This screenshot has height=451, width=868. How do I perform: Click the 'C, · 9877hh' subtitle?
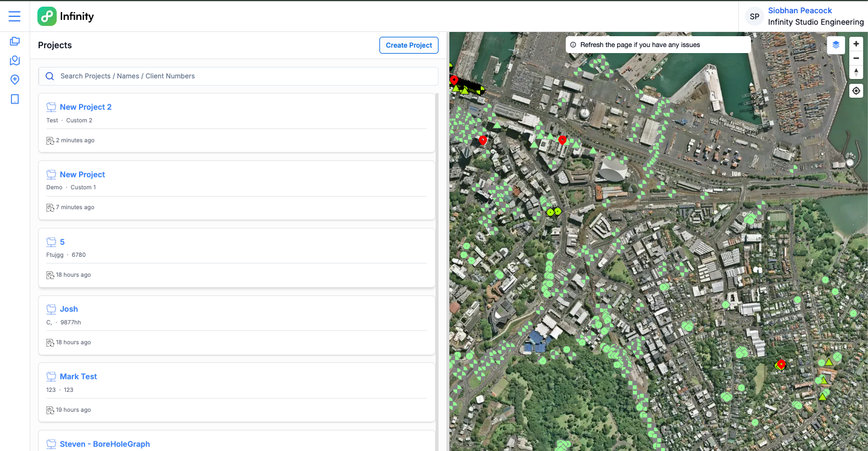tap(64, 323)
